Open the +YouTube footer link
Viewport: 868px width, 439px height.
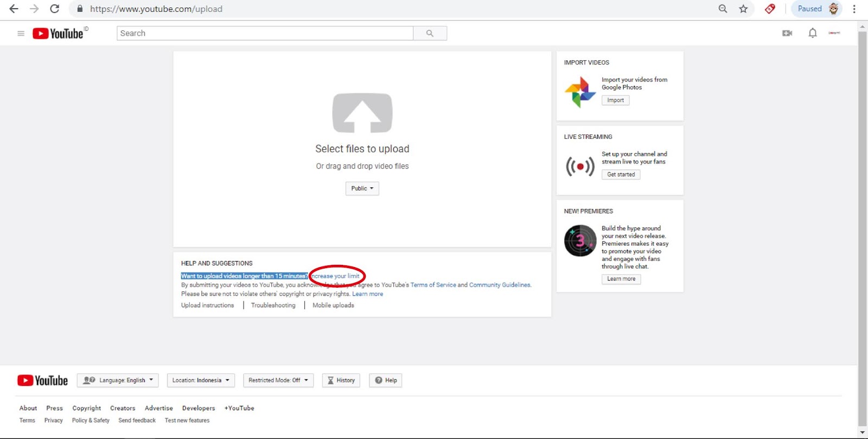point(239,408)
